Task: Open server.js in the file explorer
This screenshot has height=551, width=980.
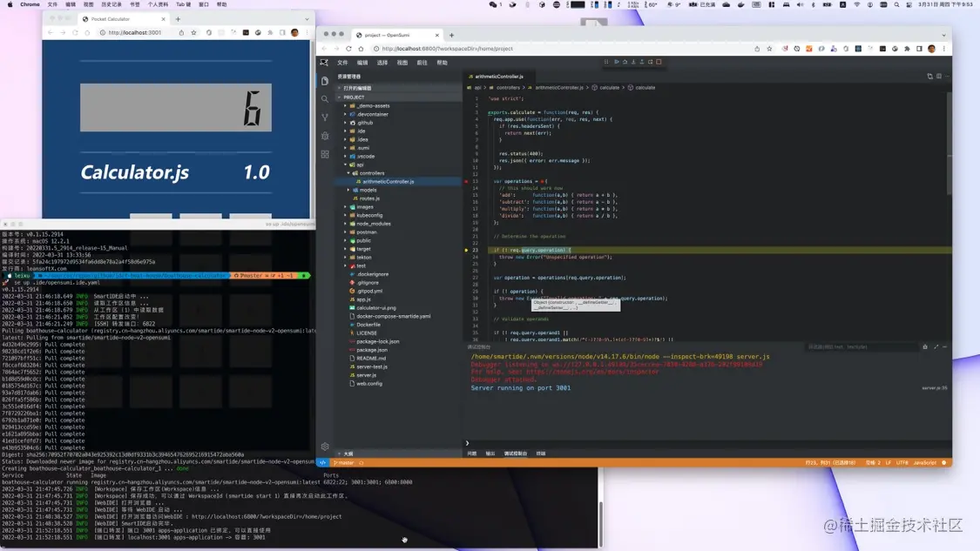Action: pyautogui.click(x=366, y=375)
